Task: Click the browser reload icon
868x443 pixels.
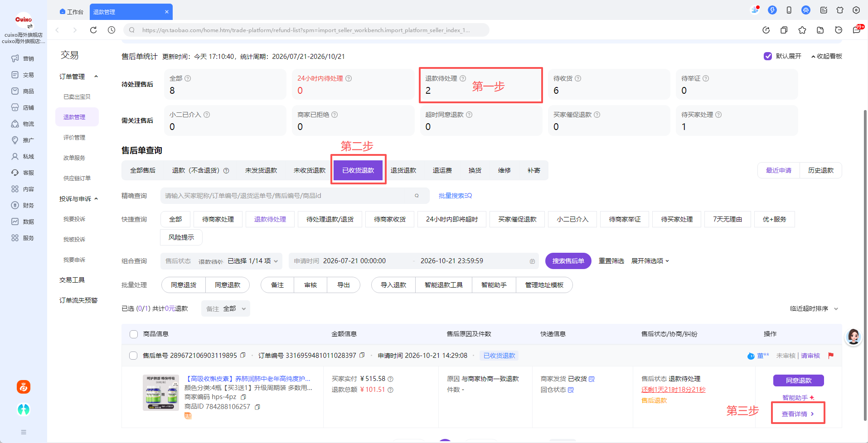Action: (93, 30)
